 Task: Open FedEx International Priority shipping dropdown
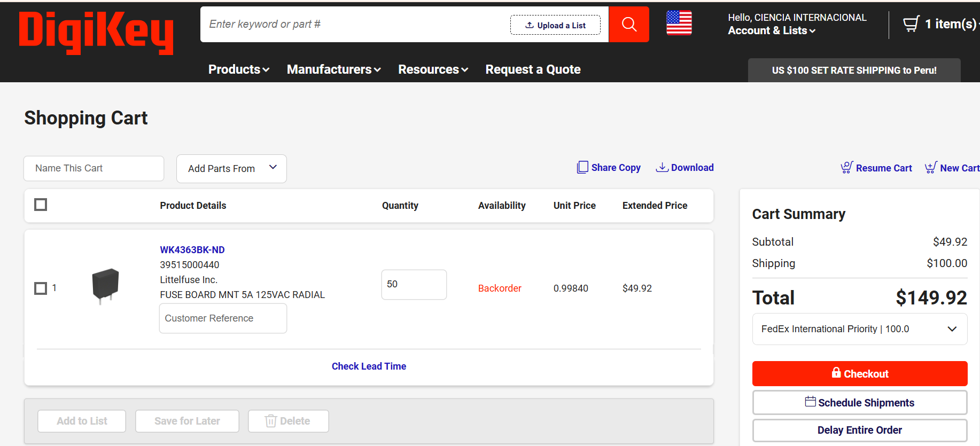coord(860,329)
